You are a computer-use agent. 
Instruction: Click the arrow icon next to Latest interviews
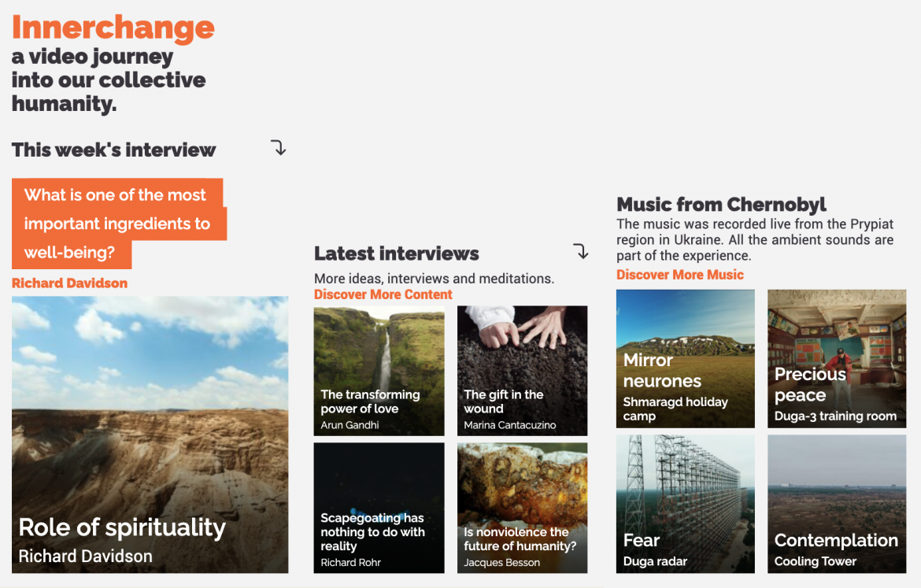pos(581,252)
